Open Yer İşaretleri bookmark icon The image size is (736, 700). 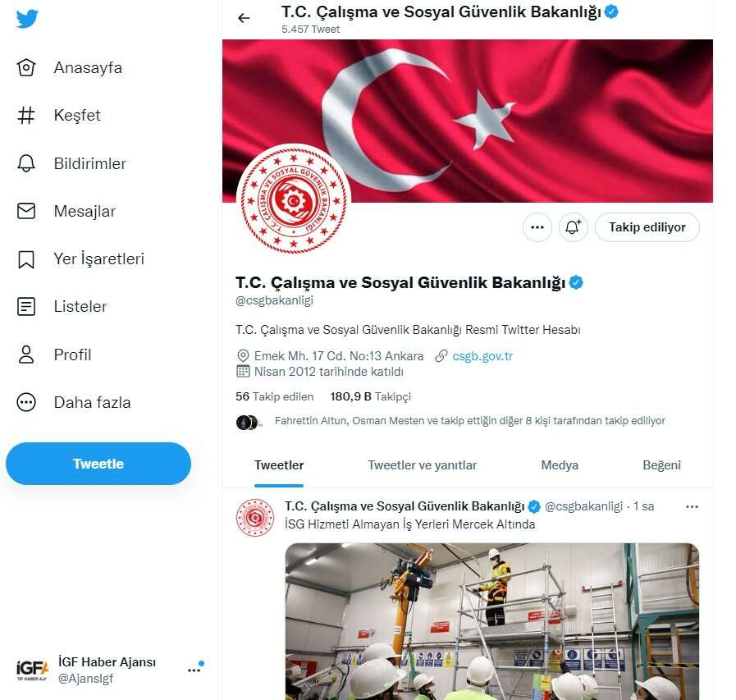pyautogui.click(x=25, y=259)
